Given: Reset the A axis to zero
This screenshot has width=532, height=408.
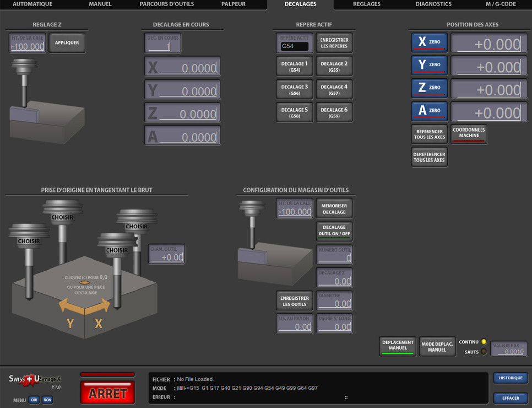Looking at the screenshot, I should point(429,111).
